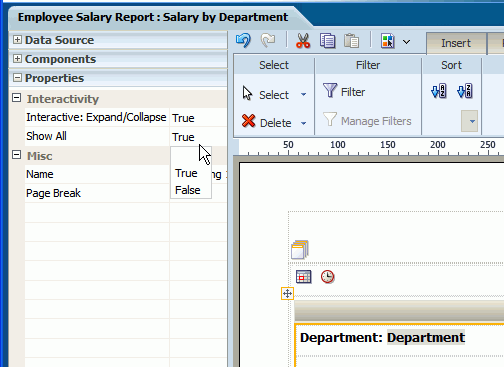504x367 pixels.
Task: Click the report title Salary by Department
Action: click(x=225, y=17)
